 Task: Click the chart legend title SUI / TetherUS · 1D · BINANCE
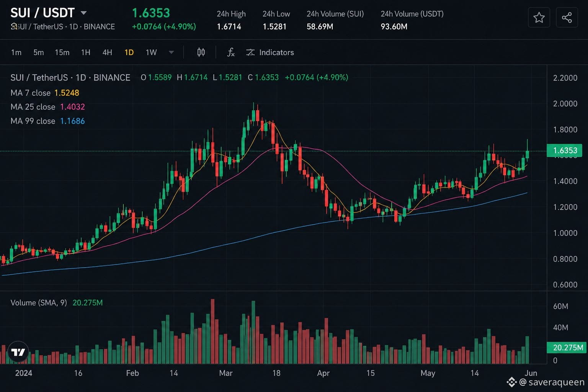(x=70, y=78)
